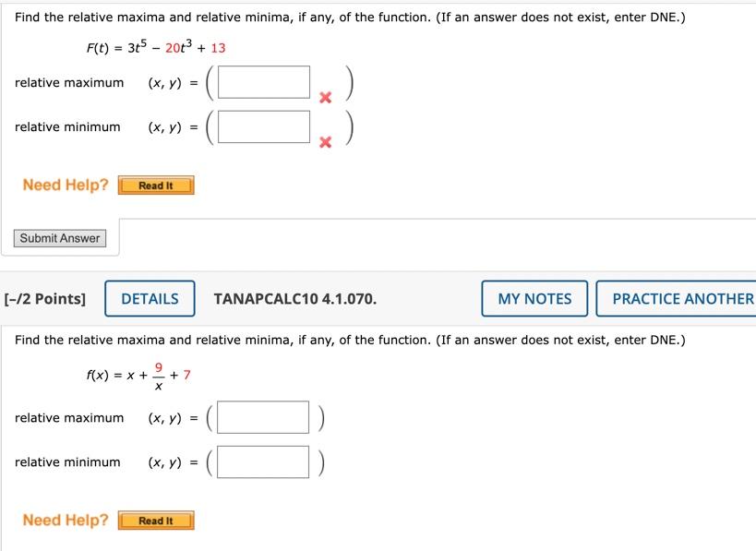Click the [-/2 Points] score indicator
This screenshot has height=551, width=756.
tap(43, 298)
